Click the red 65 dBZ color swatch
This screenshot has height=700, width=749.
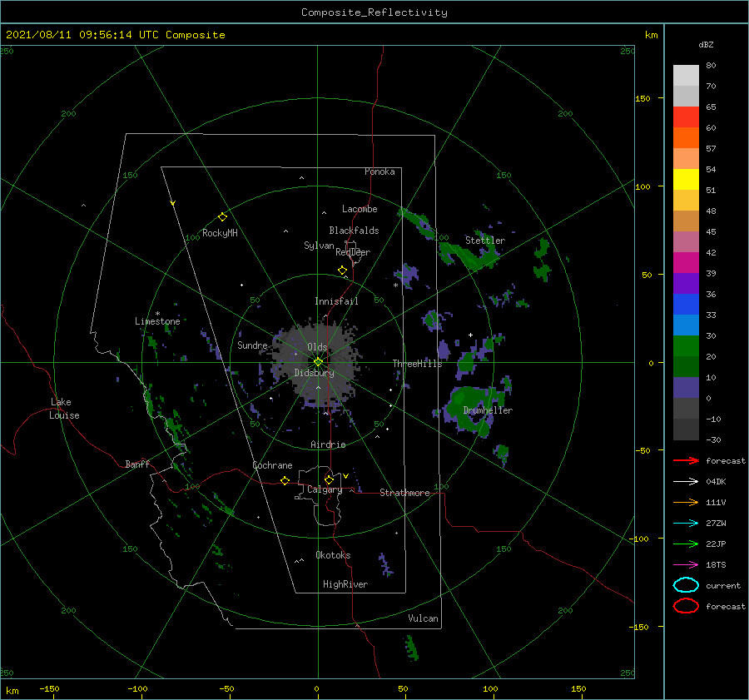click(686, 117)
